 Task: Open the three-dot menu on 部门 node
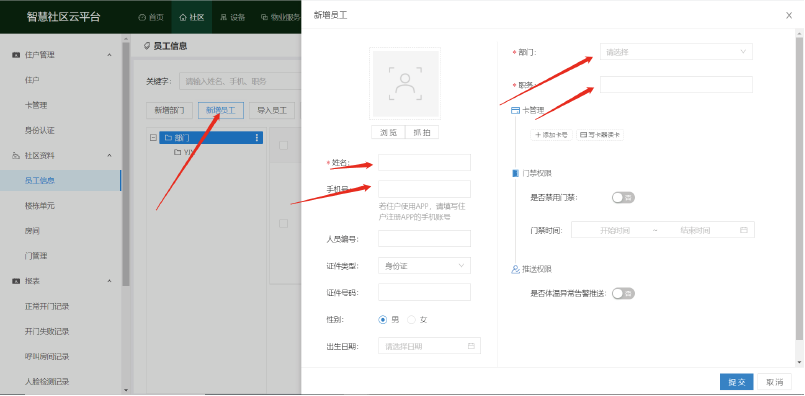coord(257,138)
